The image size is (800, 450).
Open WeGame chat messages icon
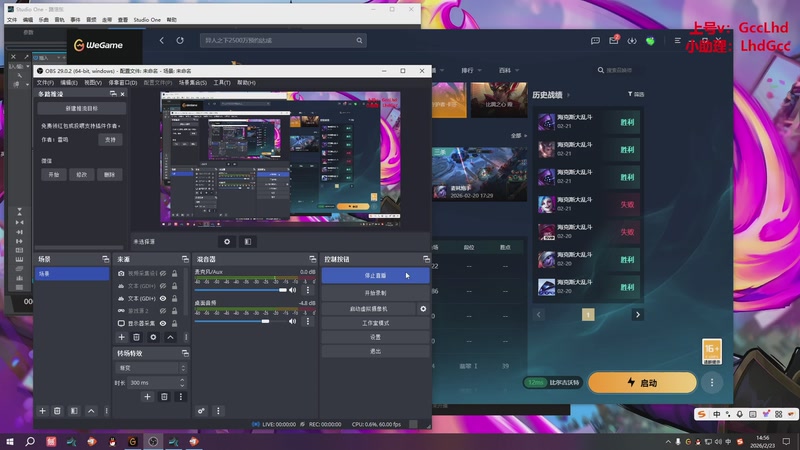pos(595,41)
